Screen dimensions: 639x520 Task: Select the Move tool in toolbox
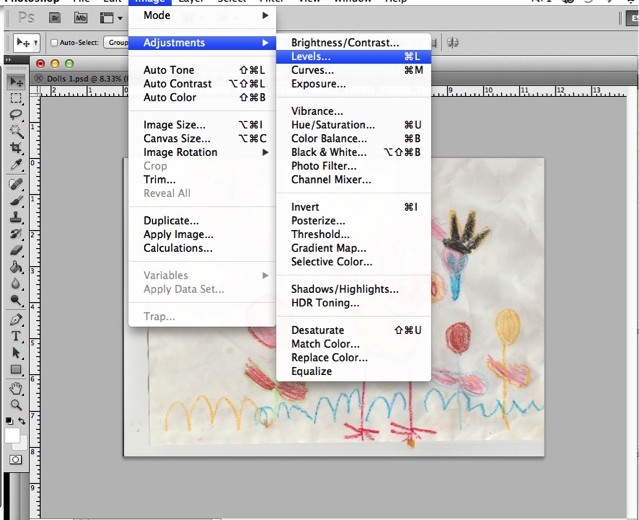pyautogui.click(x=16, y=82)
